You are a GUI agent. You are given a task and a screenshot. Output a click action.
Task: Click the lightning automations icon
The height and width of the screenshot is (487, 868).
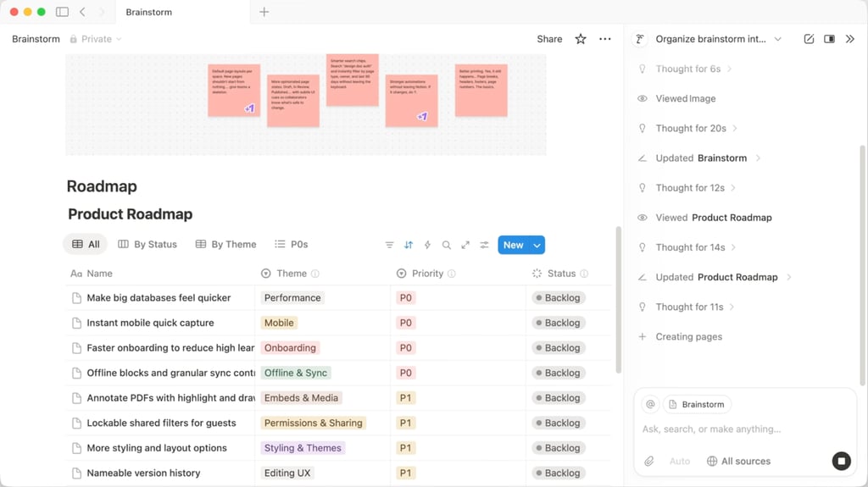pyautogui.click(x=427, y=245)
